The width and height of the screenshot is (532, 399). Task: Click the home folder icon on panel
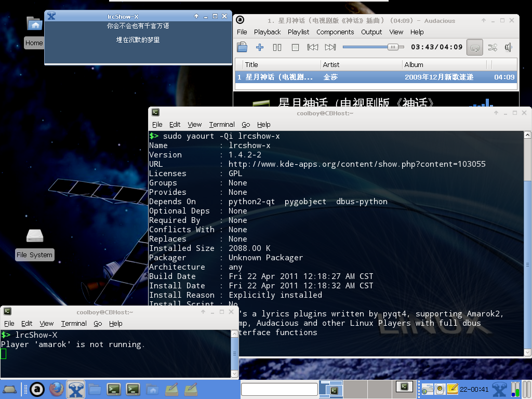152,390
